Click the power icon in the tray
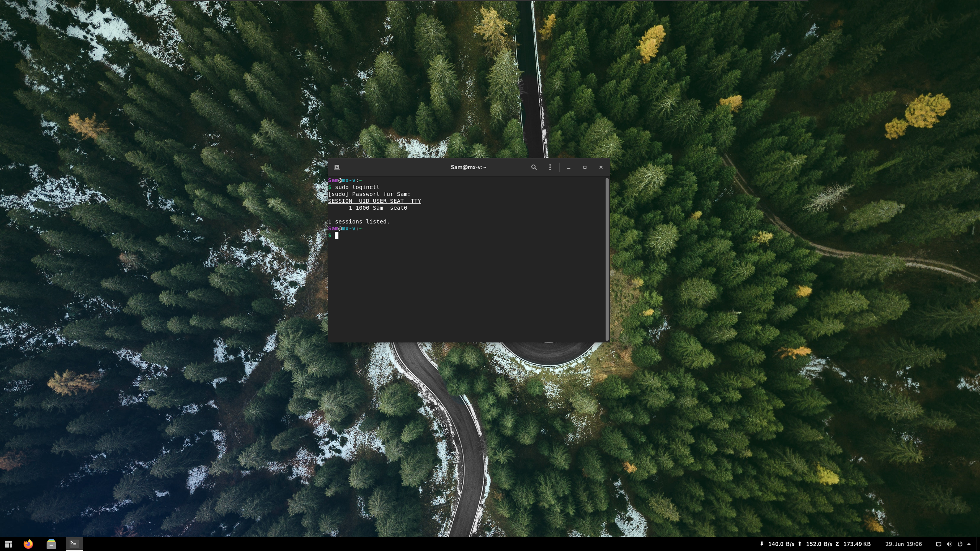The image size is (980, 551). [960, 544]
